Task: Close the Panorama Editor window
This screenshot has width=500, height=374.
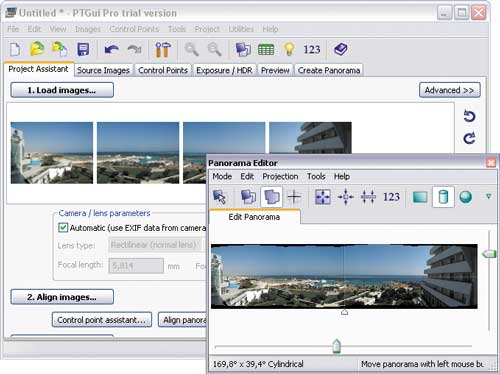Action: pos(491,163)
